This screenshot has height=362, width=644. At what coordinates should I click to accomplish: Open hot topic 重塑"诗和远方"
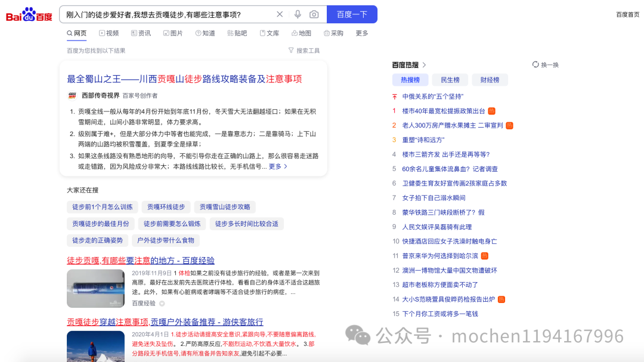click(423, 140)
